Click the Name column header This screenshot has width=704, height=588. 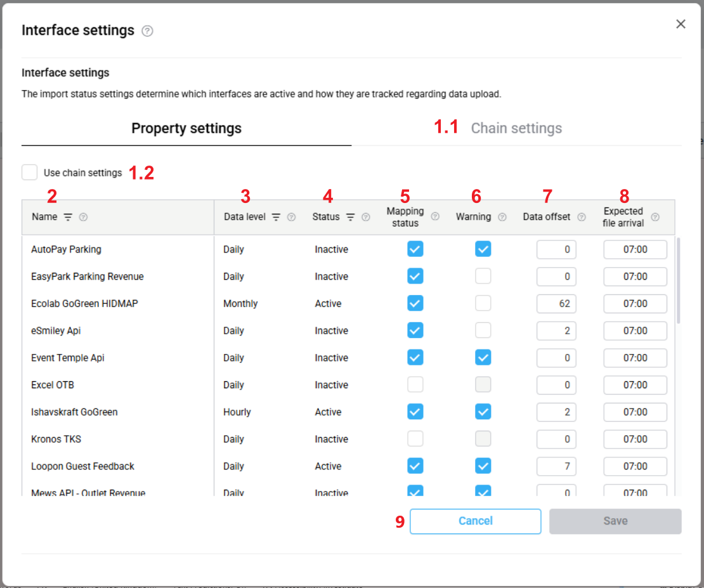coord(44,217)
